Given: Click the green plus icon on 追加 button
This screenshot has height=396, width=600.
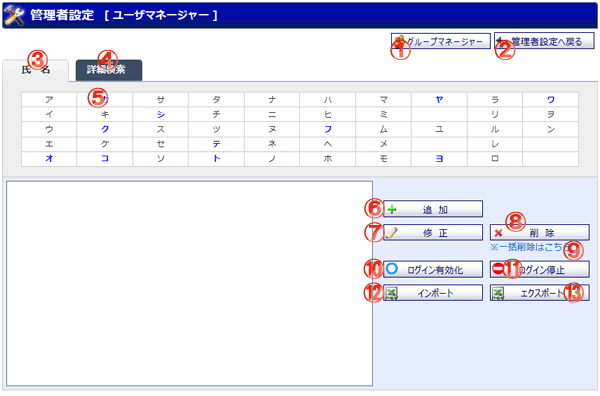Looking at the screenshot, I should (392, 210).
